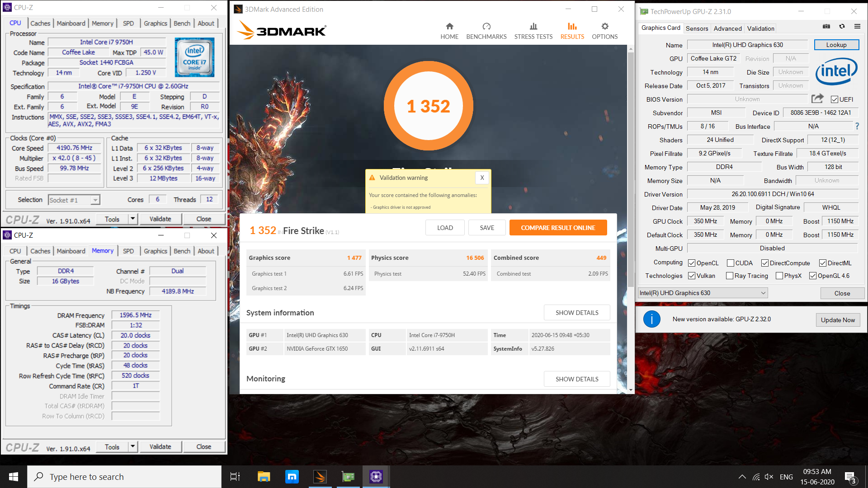
Task: Open 3DMark RESULTS icon
Action: 572,26
